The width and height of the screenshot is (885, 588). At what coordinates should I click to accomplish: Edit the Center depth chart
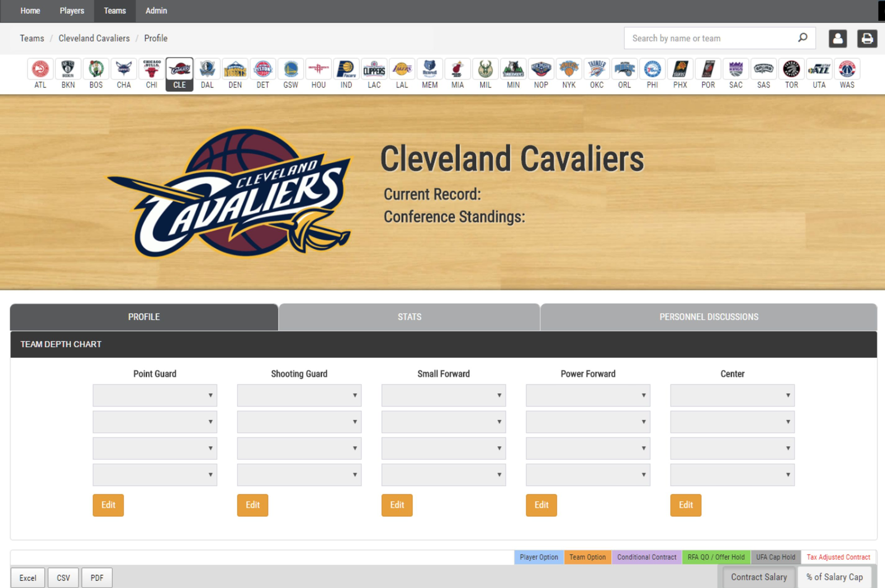686,505
